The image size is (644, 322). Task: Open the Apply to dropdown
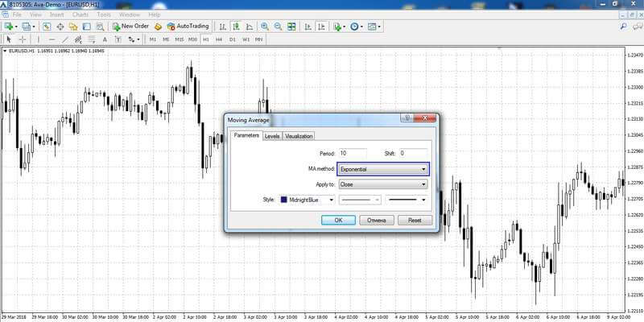point(383,184)
